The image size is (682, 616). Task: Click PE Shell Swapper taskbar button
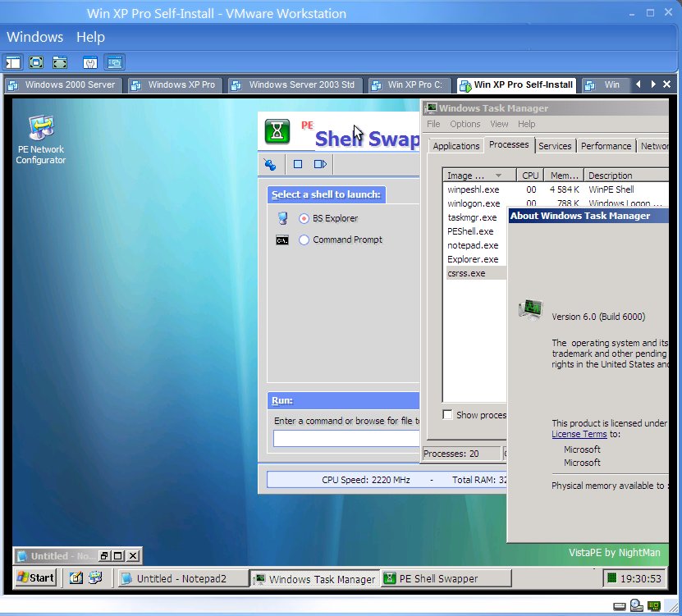446,578
